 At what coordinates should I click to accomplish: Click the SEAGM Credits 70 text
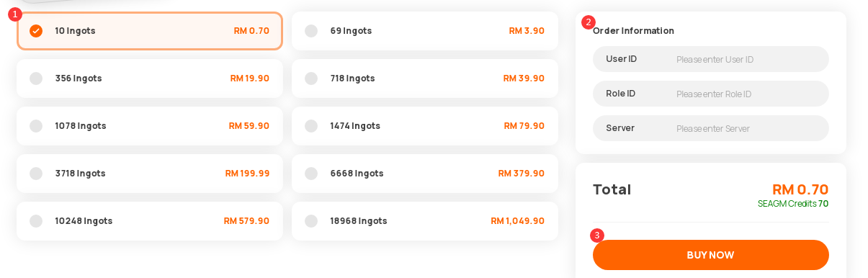pos(793,204)
